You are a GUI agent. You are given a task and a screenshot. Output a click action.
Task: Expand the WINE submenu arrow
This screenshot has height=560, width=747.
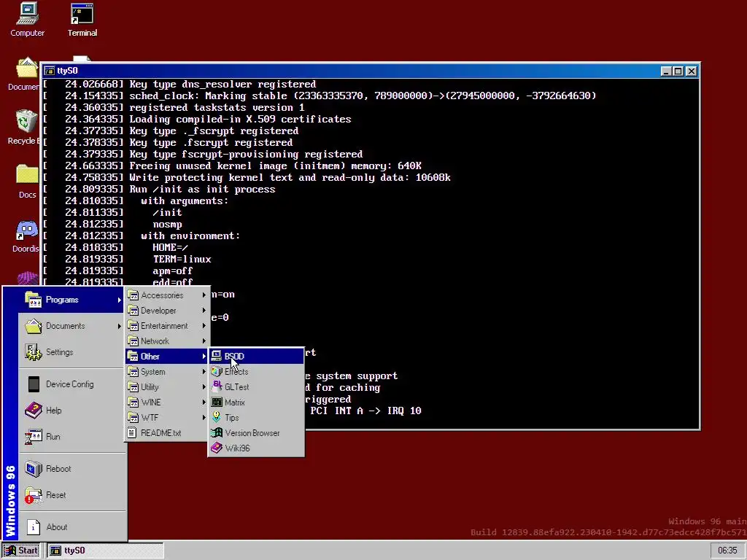204,402
